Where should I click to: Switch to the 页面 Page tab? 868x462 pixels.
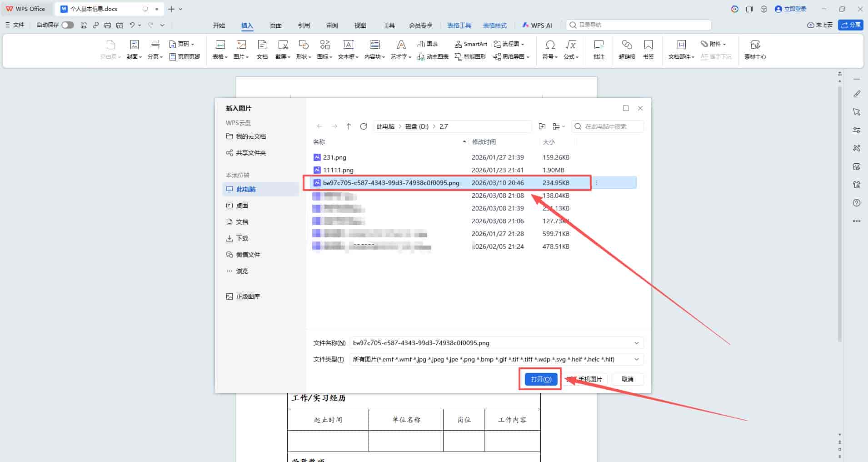click(x=276, y=25)
